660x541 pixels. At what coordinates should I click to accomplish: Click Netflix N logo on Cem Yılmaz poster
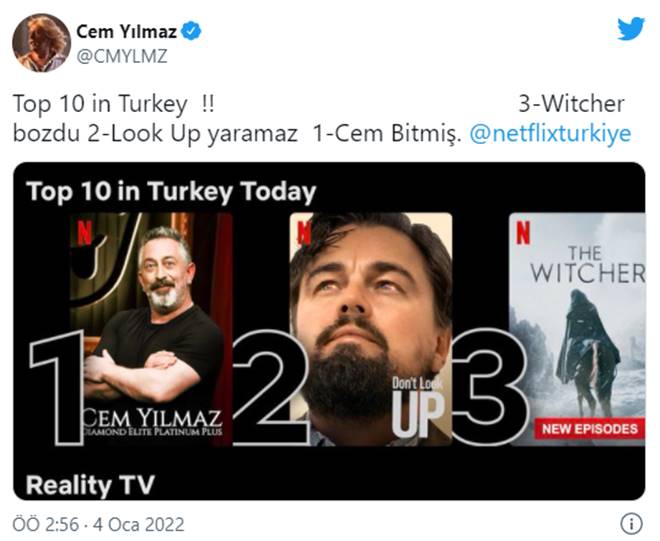(x=85, y=233)
